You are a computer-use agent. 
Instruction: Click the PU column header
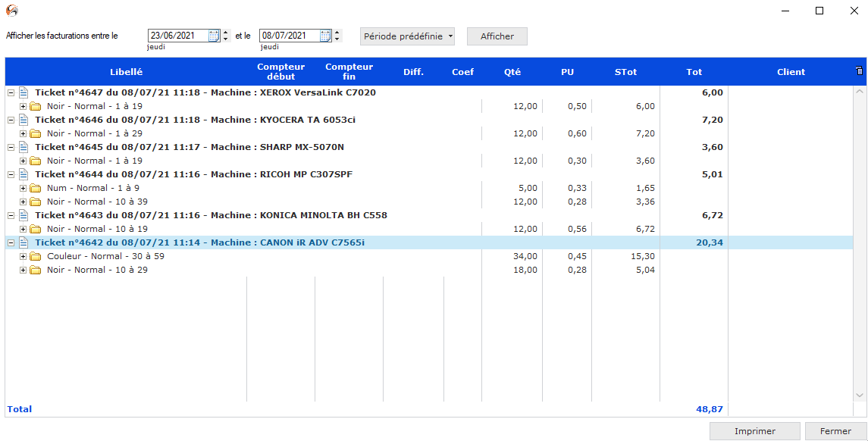(567, 72)
